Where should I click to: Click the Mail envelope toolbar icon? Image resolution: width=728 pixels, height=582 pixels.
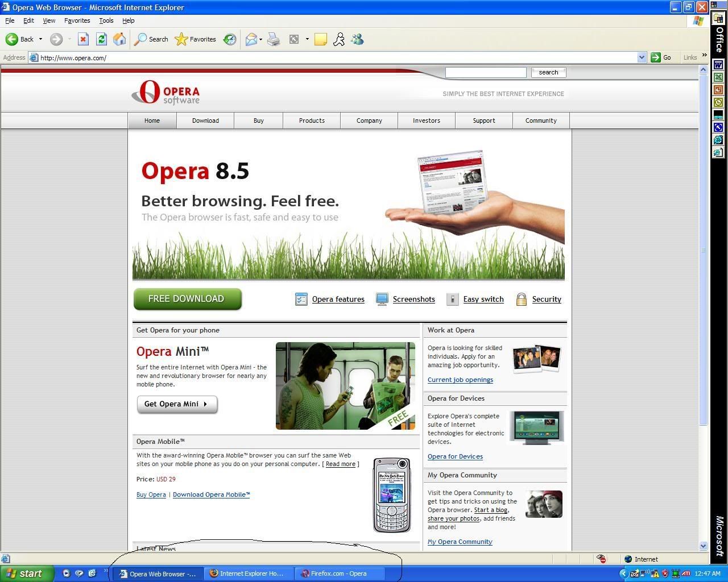[251, 39]
